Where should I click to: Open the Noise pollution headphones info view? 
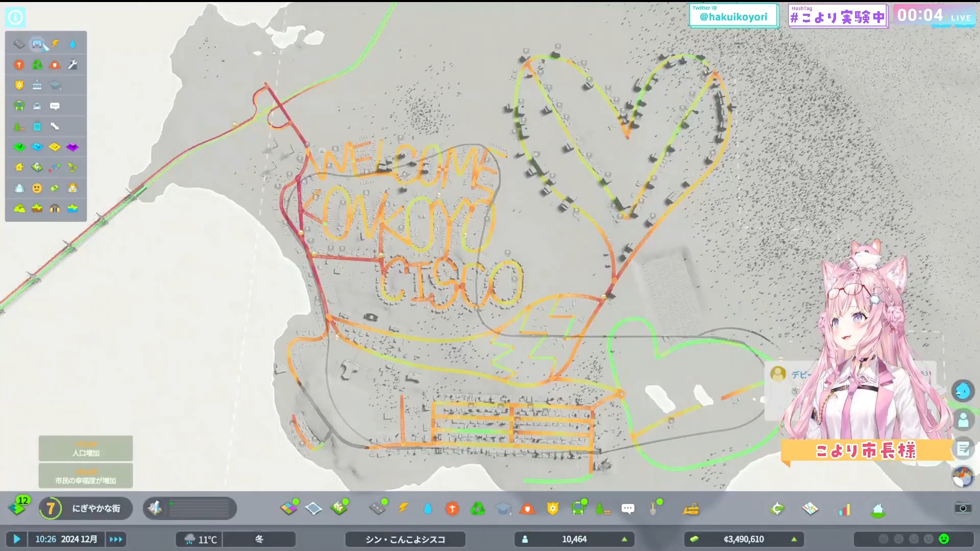point(55,208)
